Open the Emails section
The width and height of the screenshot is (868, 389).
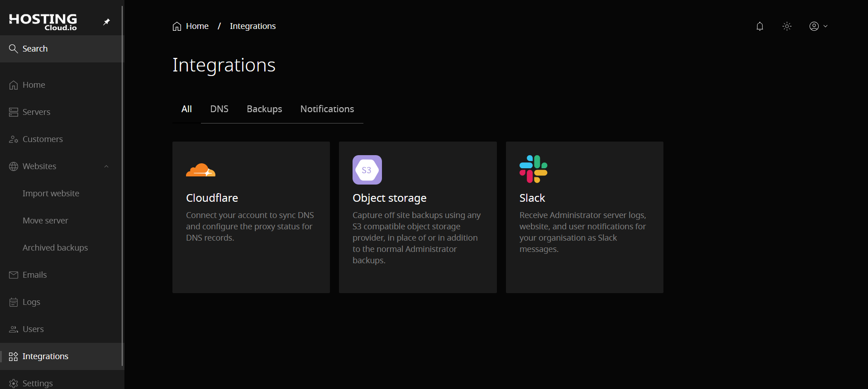point(34,275)
